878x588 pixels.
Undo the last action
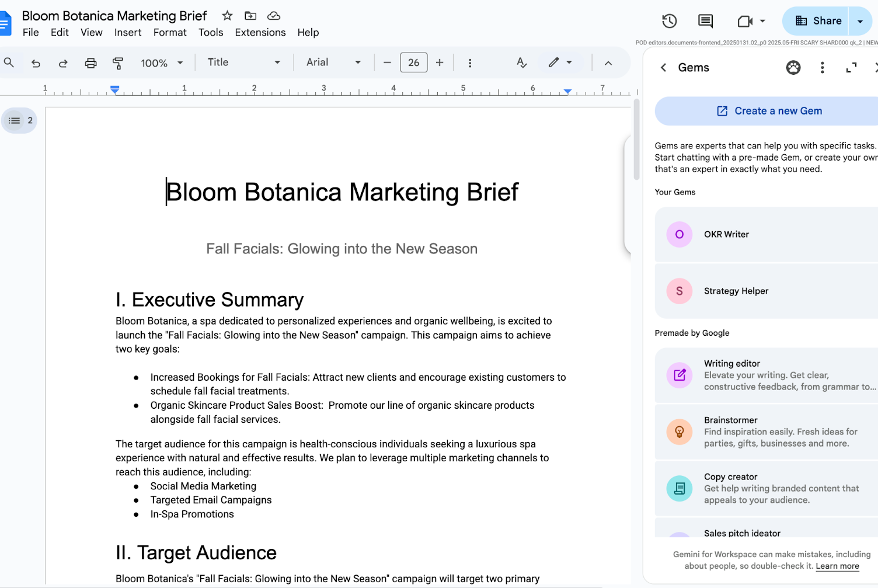tap(36, 62)
